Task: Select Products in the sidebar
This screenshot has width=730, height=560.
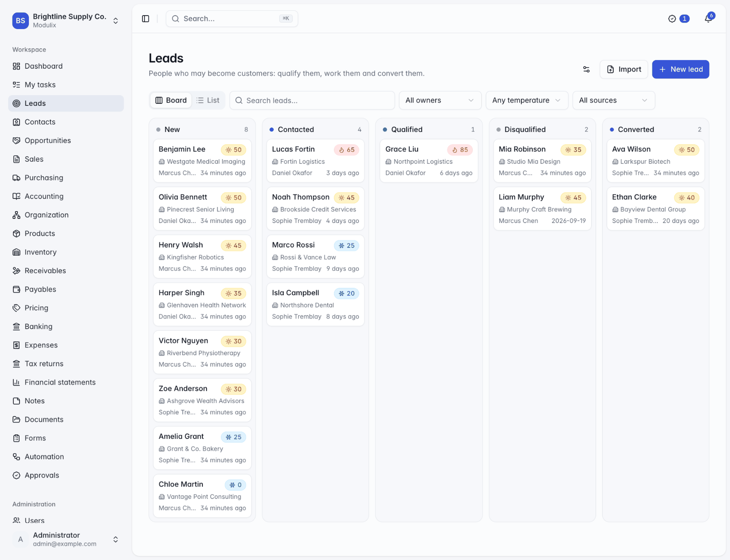Action: point(66,233)
